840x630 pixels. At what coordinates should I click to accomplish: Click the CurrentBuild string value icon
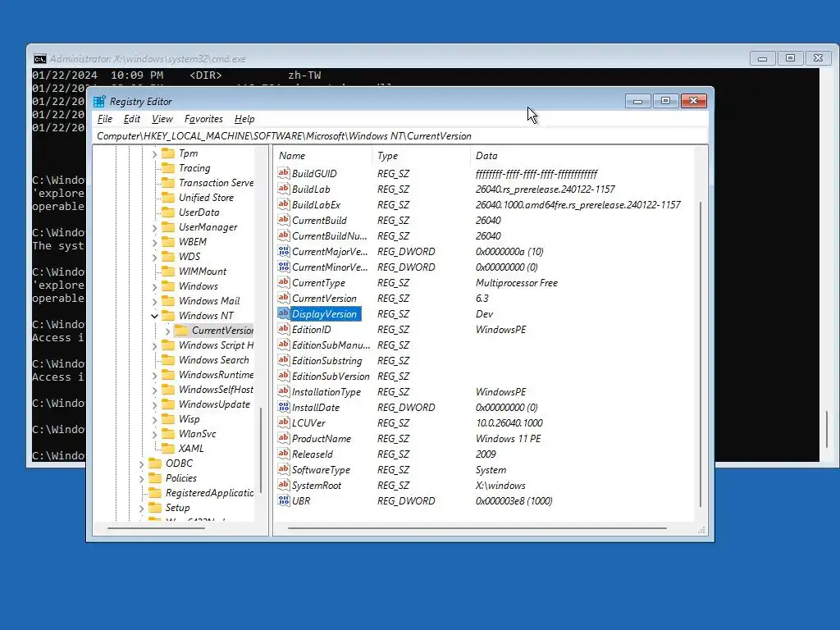(x=283, y=220)
